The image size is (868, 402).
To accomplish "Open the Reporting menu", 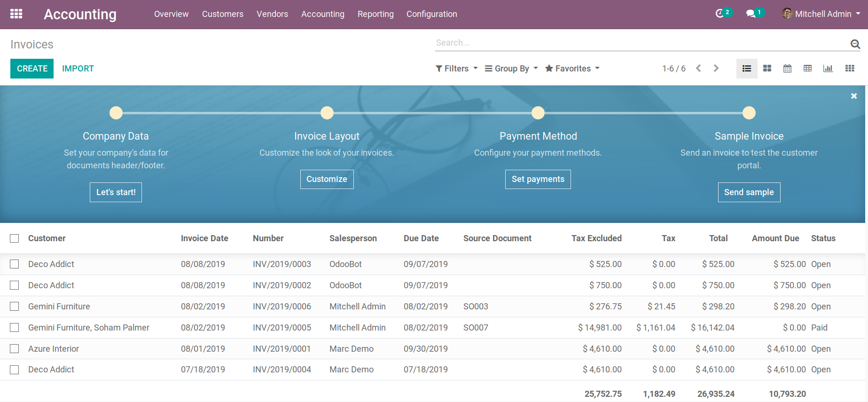I will (x=375, y=14).
